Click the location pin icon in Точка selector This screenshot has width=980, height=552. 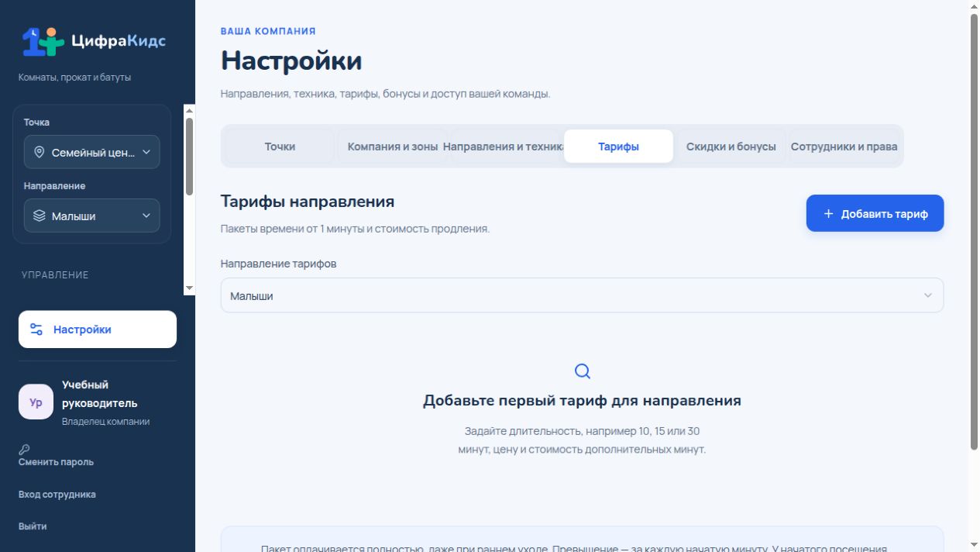coord(40,153)
